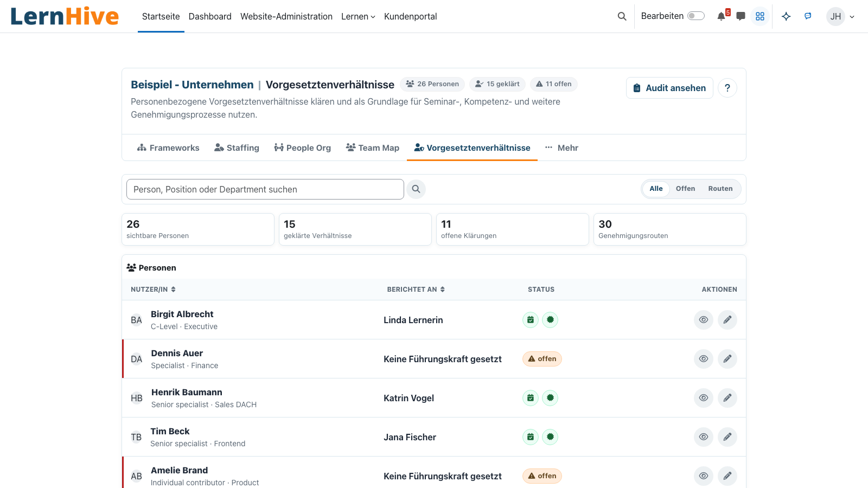Open notifications bell icon
Viewport: 868px width, 488px height.
point(722,16)
